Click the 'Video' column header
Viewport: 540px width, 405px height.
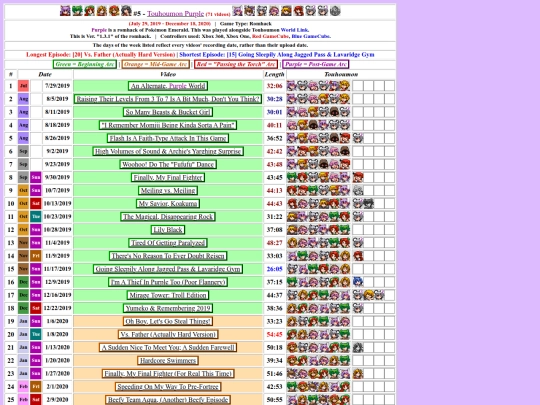pos(168,74)
